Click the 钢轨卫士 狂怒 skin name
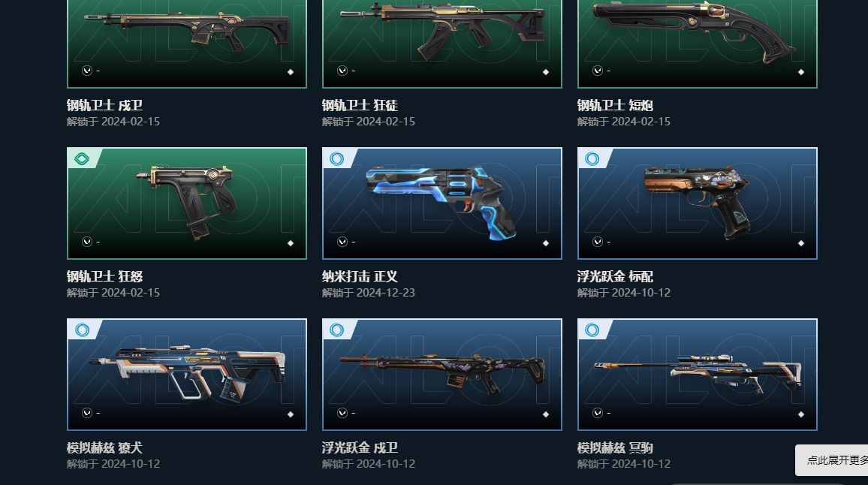The image size is (868, 485). [104, 276]
